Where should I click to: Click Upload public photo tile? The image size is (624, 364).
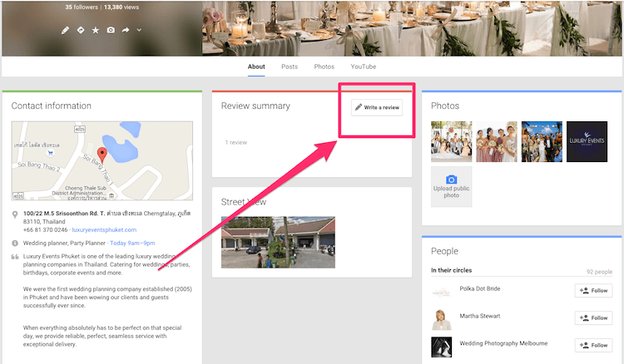(x=451, y=187)
